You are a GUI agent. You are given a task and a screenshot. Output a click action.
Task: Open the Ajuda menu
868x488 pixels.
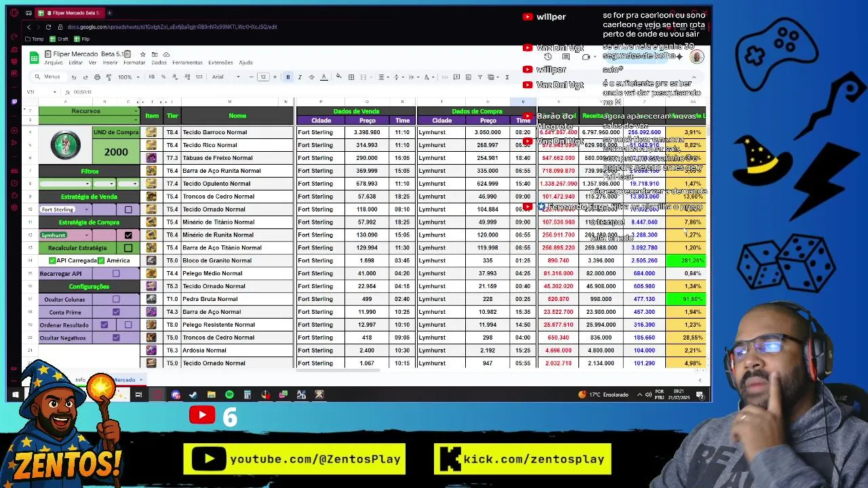pyautogui.click(x=245, y=63)
